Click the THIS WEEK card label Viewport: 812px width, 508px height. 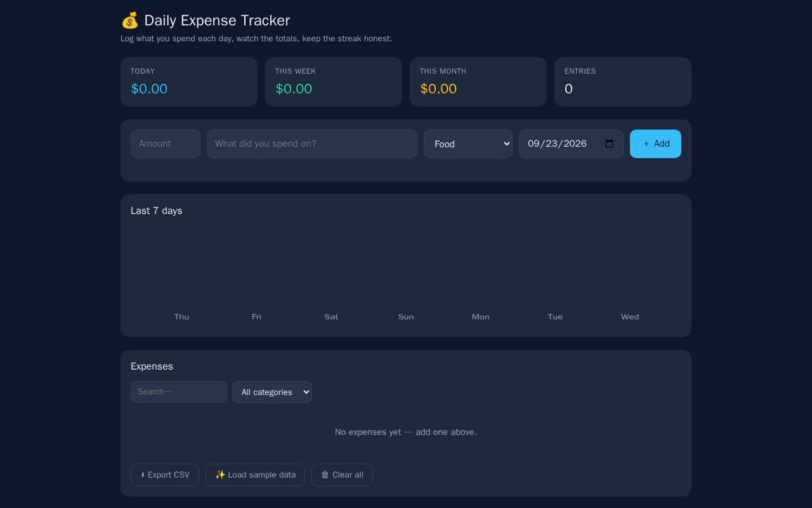point(296,71)
